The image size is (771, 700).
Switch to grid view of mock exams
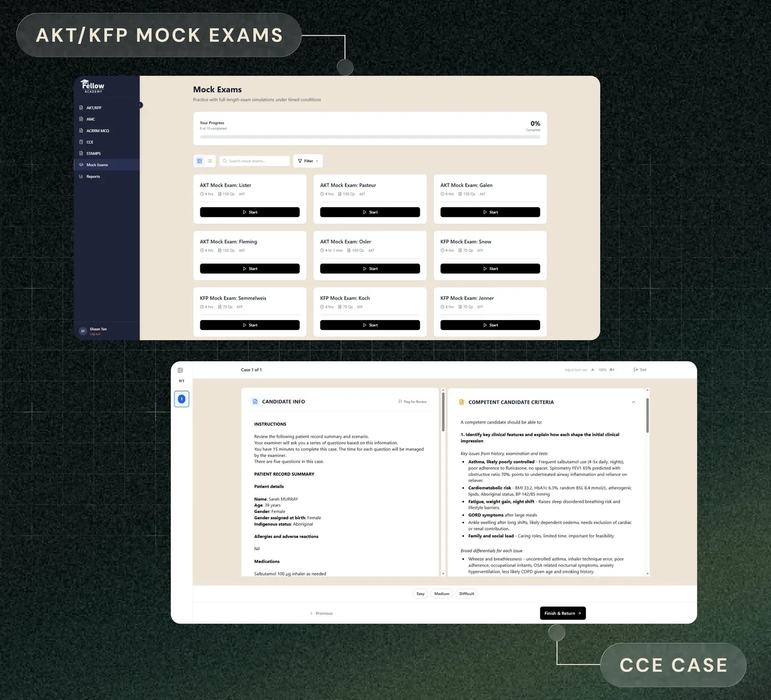199,161
